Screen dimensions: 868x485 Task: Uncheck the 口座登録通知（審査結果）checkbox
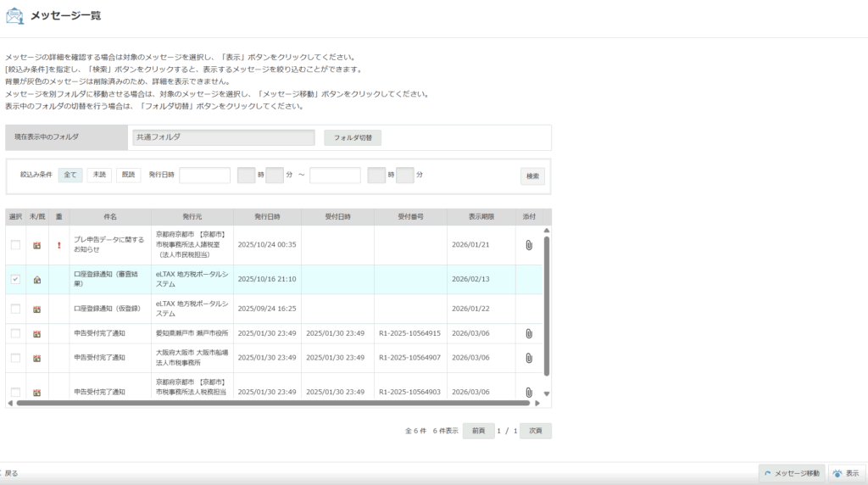coord(15,279)
